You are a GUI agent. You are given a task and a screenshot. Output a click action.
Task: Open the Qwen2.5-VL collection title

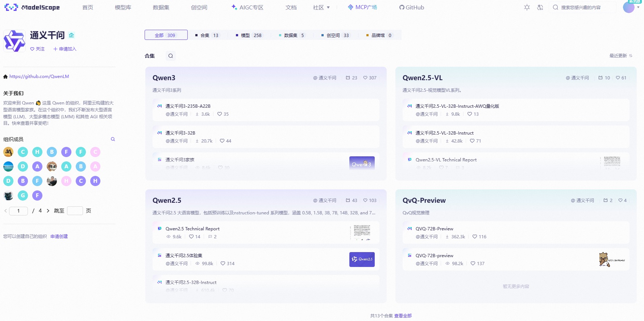click(423, 78)
